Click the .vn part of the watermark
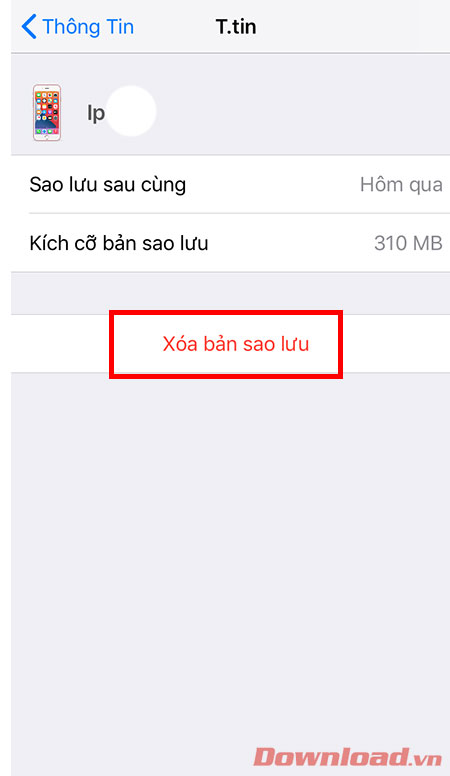The image size is (450, 776). pos(426,758)
